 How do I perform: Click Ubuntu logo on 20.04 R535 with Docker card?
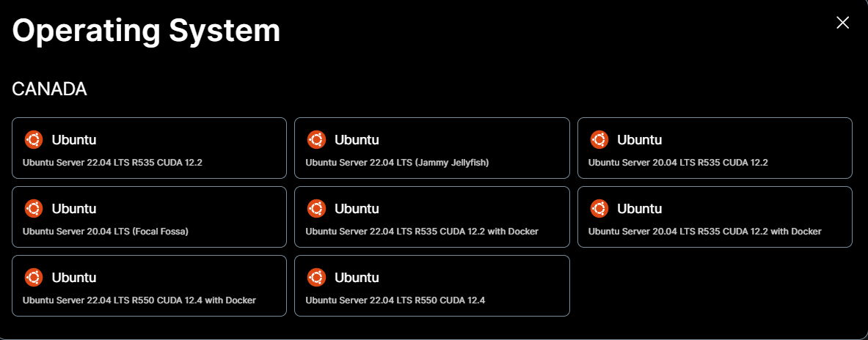click(599, 208)
